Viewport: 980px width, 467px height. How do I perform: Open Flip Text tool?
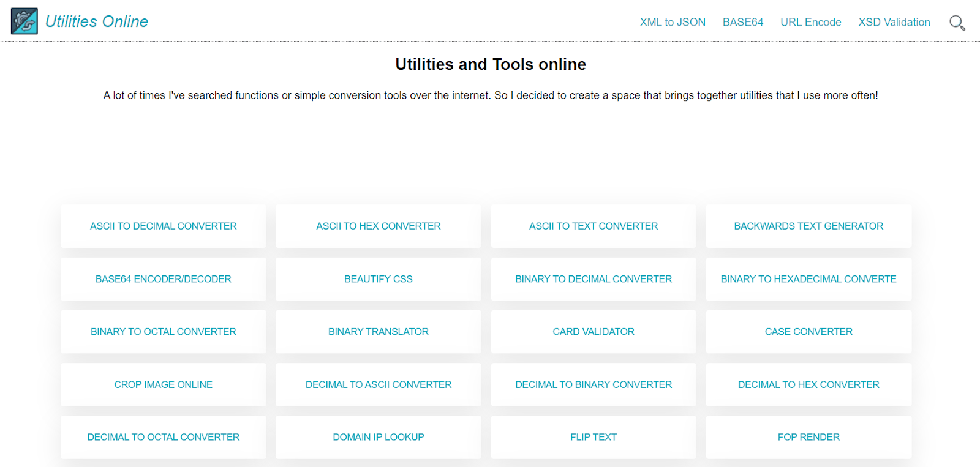click(594, 437)
